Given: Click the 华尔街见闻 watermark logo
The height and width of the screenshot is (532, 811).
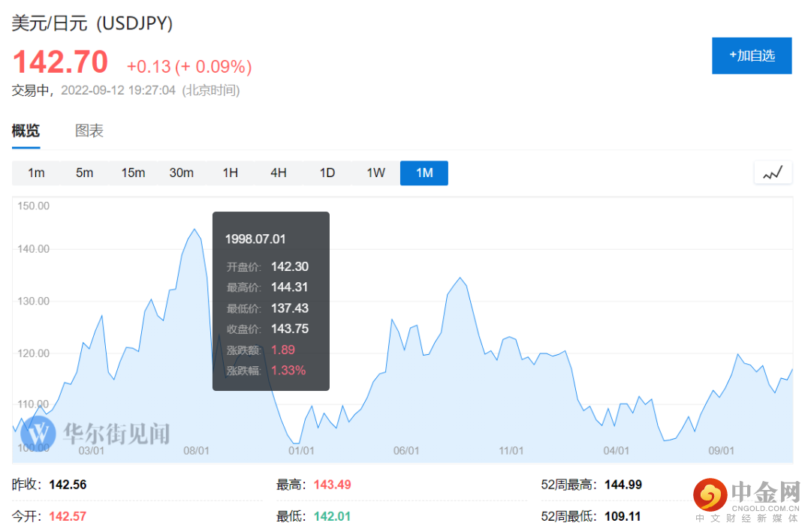Looking at the screenshot, I should pyautogui.click(x=98, y=433).
